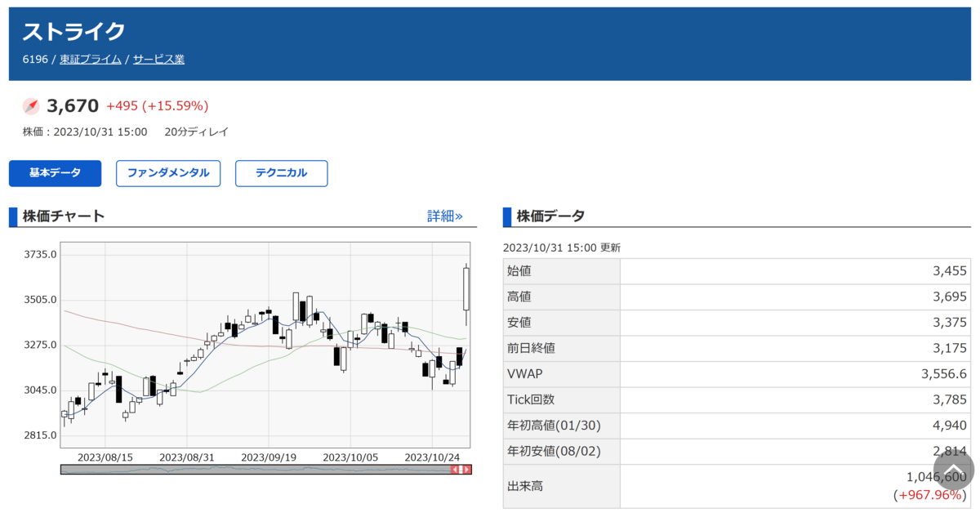This screenshot has height=513, width=980.
Task: Click the 2815.0 y-axis label
Action: tap(40, 435)
